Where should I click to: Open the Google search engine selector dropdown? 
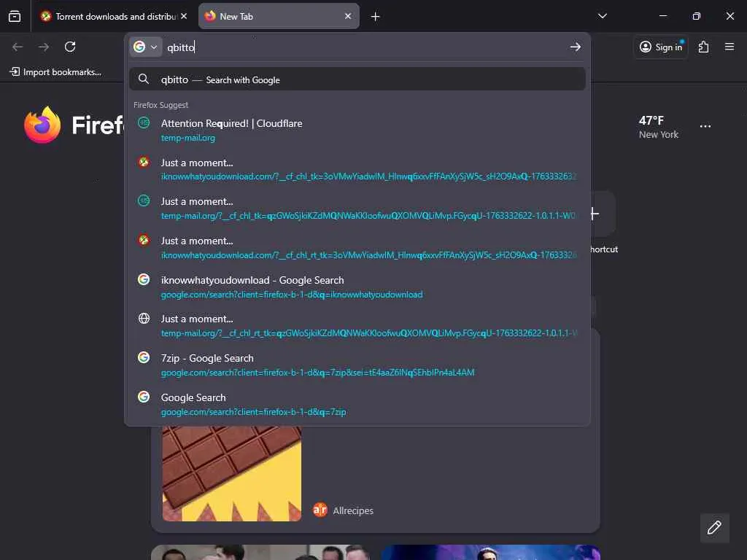146,47
